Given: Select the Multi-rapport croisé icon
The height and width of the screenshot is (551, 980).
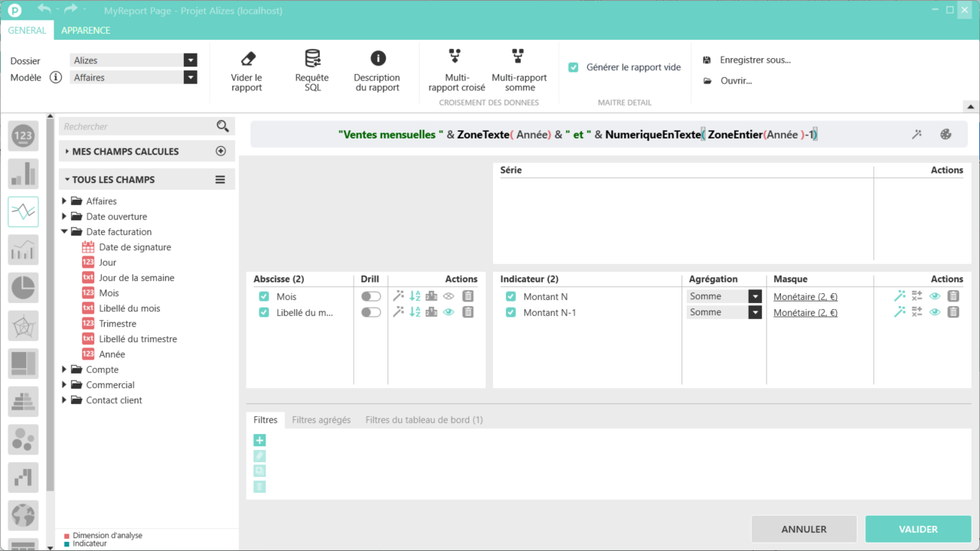Looking at the screenshot, I should point(456,57).
